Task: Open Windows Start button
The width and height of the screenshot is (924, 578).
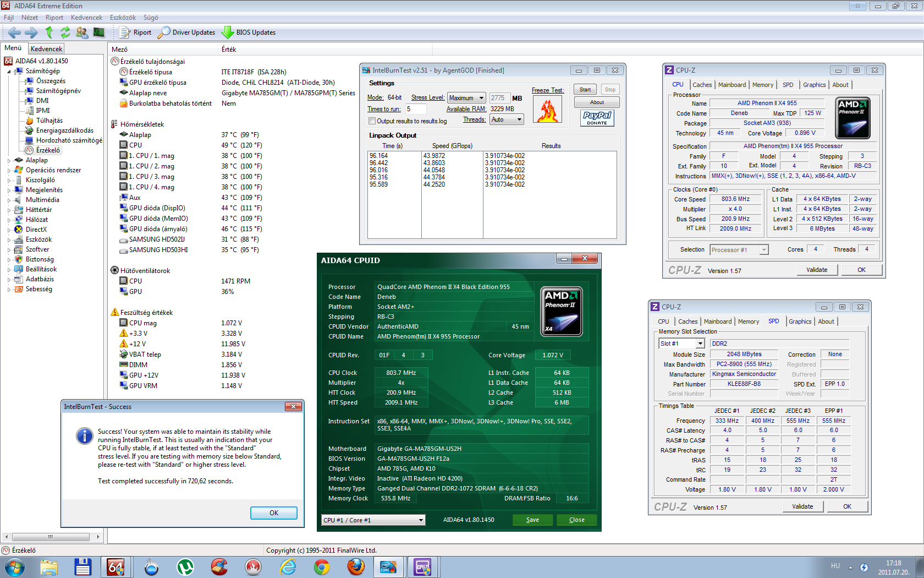Action: point(14,567)
